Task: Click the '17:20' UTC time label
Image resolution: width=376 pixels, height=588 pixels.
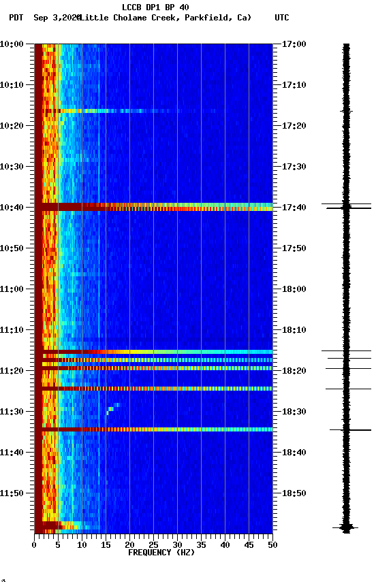Action: [x=294, y=126]
